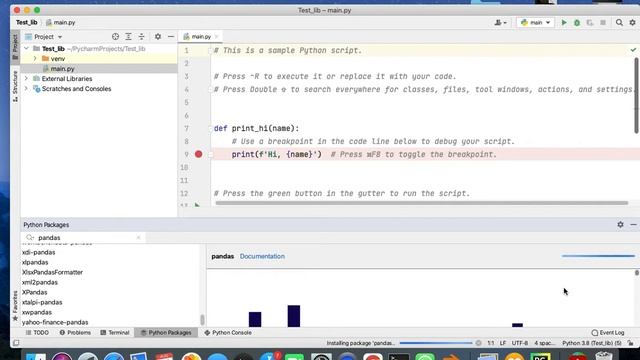
Task: Hide the Project tool window
Action: coord(171,37)
